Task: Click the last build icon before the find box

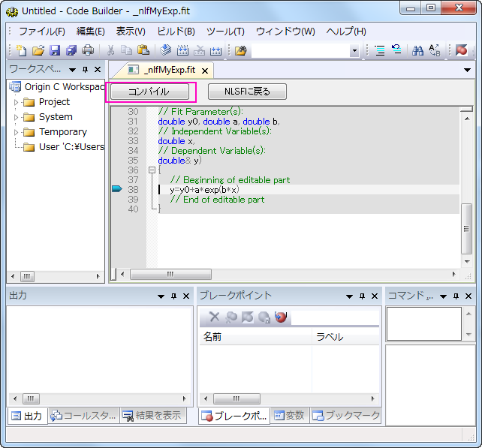Action: coord(215,50)
